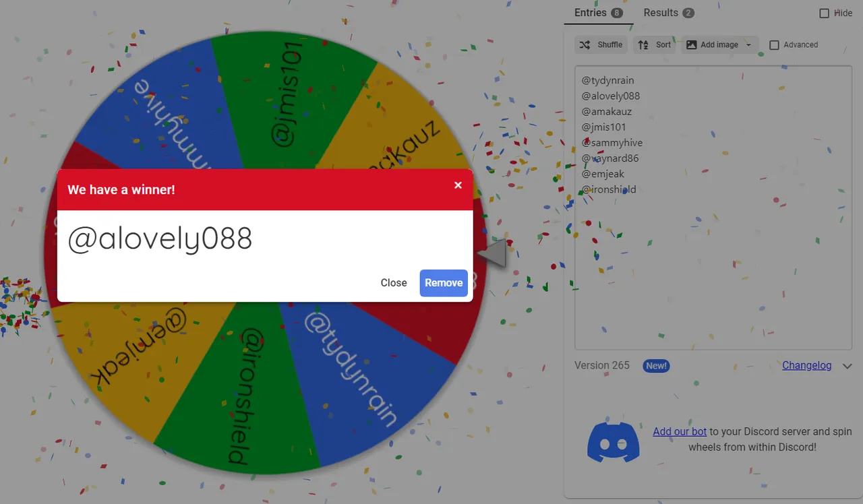The height and width of the screenshot is (504, 863).
Task: Switch to the Results tab
Action: [668, 13]
